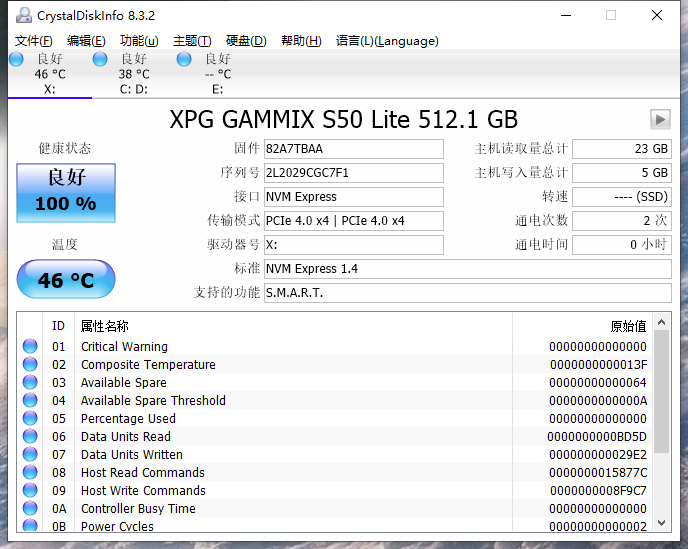This screenshot has height=549, width=688.
Task: Click the supported features field S.M.A.R.T.
Action: pyautogui.click(x=468, y=293)
